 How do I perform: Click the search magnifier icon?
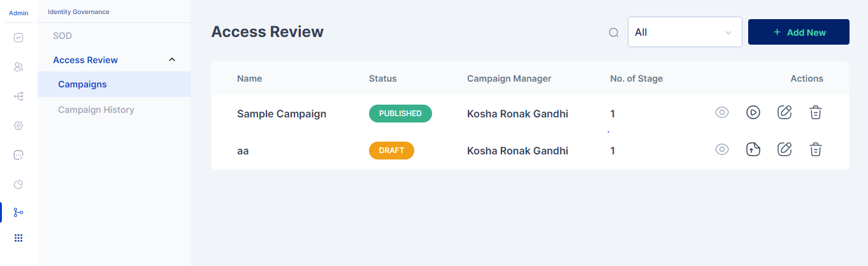click(x=614, y=33)
